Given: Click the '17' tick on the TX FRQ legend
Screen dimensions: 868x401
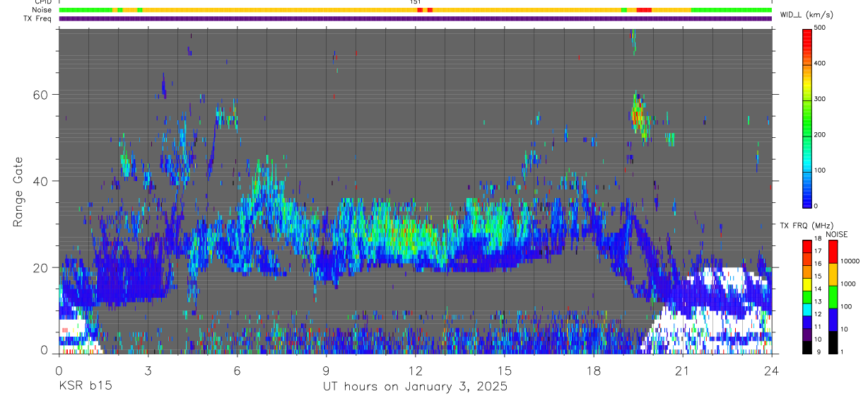Looking at the screenshot, I should coord(817,251).
